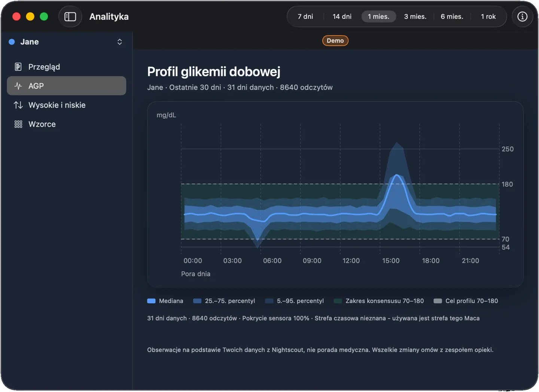
Task: Expand the Jane profile chevron selector
Action: [x=119, y=42]
